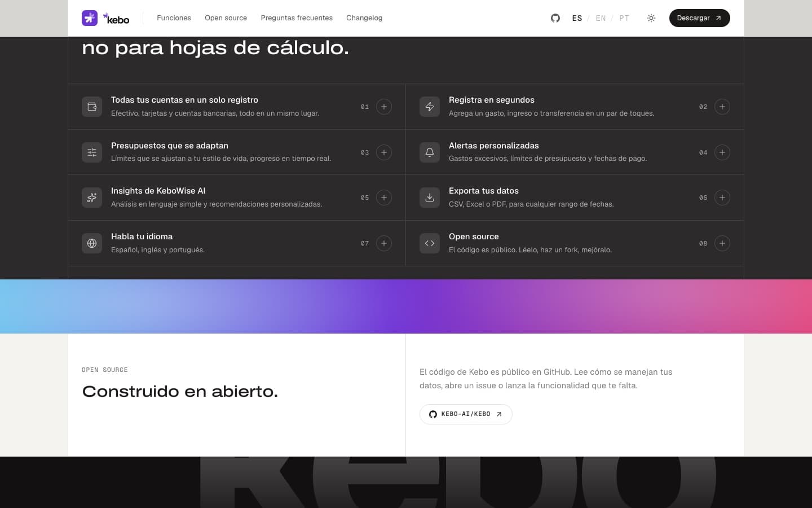Viewport: 812px width, 508px height.
Task: Switch language to EN
Action: tap(601, 18)
